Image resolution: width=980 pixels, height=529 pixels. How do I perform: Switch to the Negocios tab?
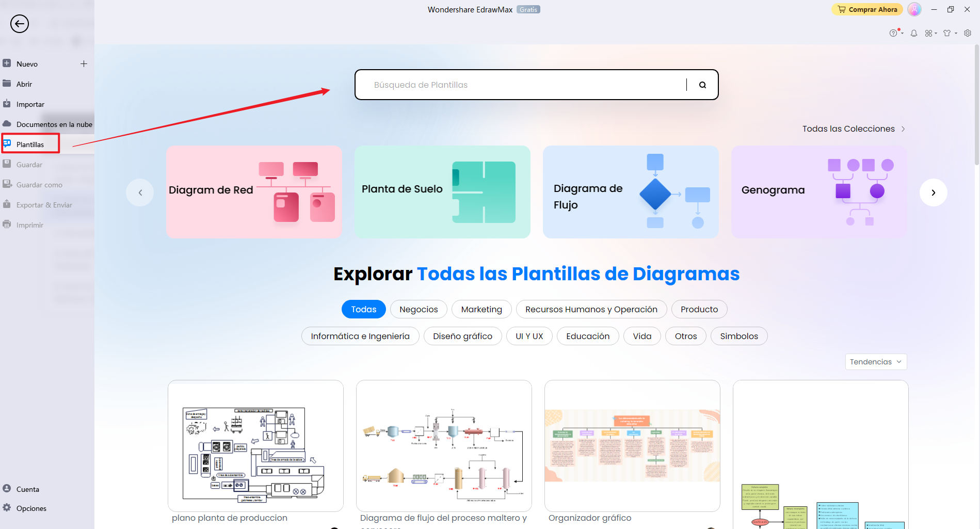click(419, 309)
